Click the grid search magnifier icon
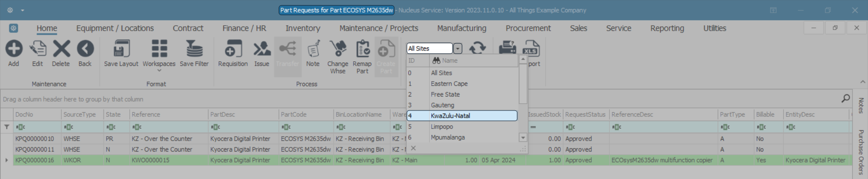This screenshot has width=868, height=179. tap(845, 98)
